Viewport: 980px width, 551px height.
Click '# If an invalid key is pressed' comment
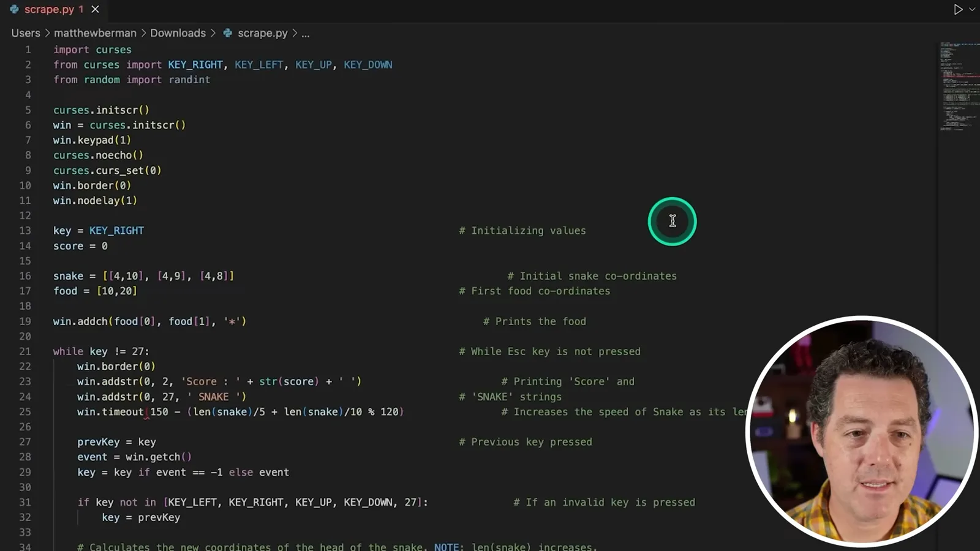pyautogui.click(x=605, y=502)
